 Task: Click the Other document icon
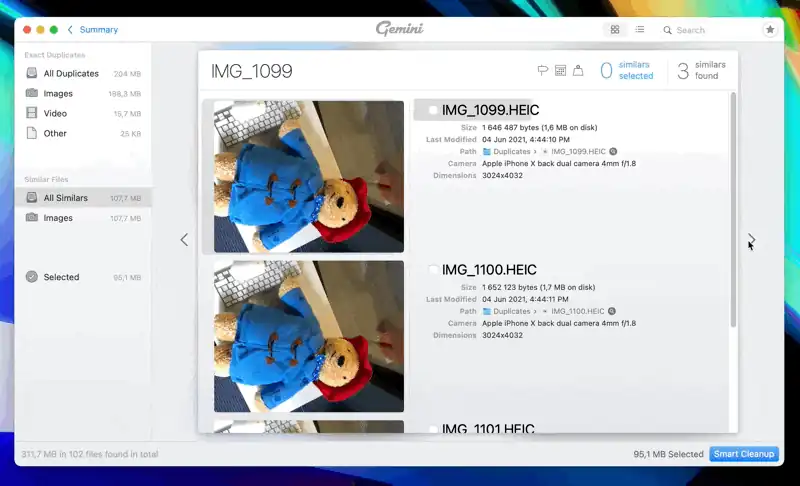(x=32, y=133)
